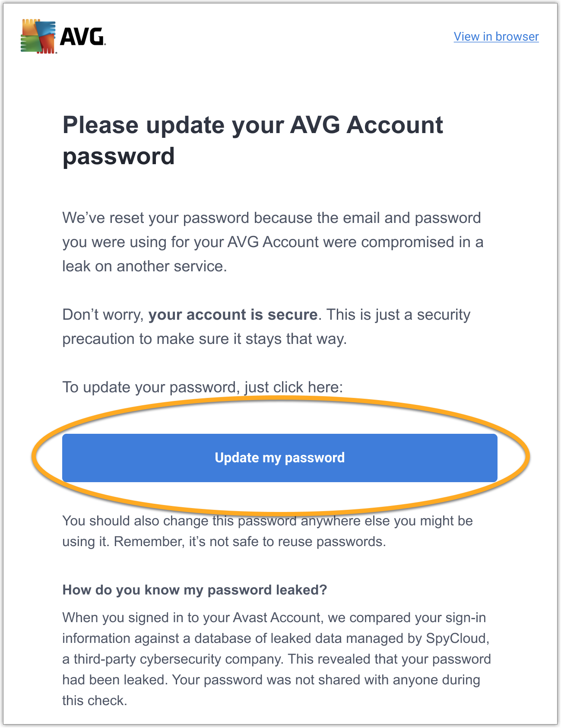Click the "We've reset your password" line
The width and height of the screenshot is (561, 728).
[271, 218]
